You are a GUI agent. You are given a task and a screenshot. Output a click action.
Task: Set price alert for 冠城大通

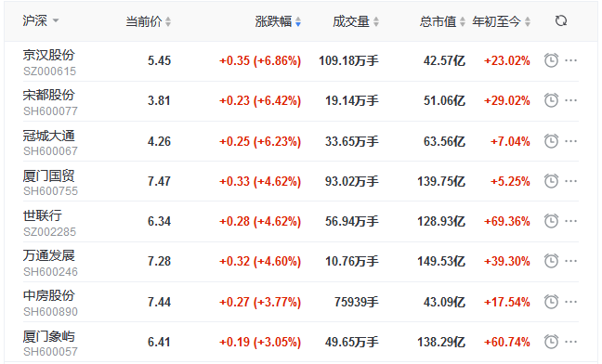point(551,141)
